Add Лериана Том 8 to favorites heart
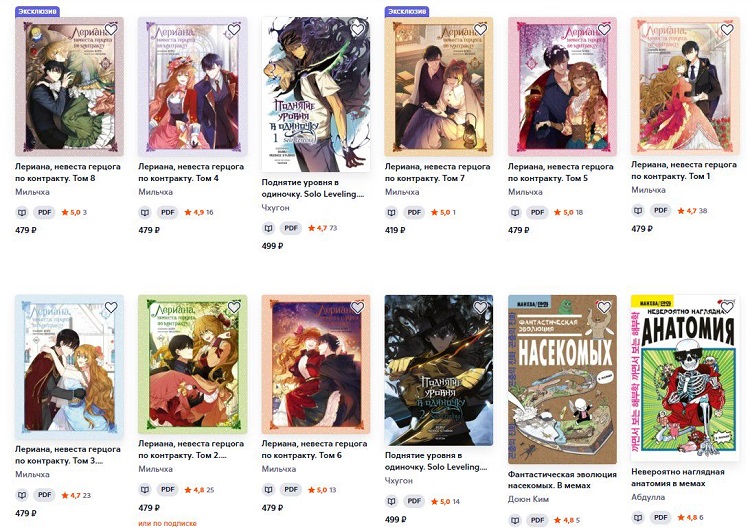This screenshot has height=528, width=750. pos(111,30)
